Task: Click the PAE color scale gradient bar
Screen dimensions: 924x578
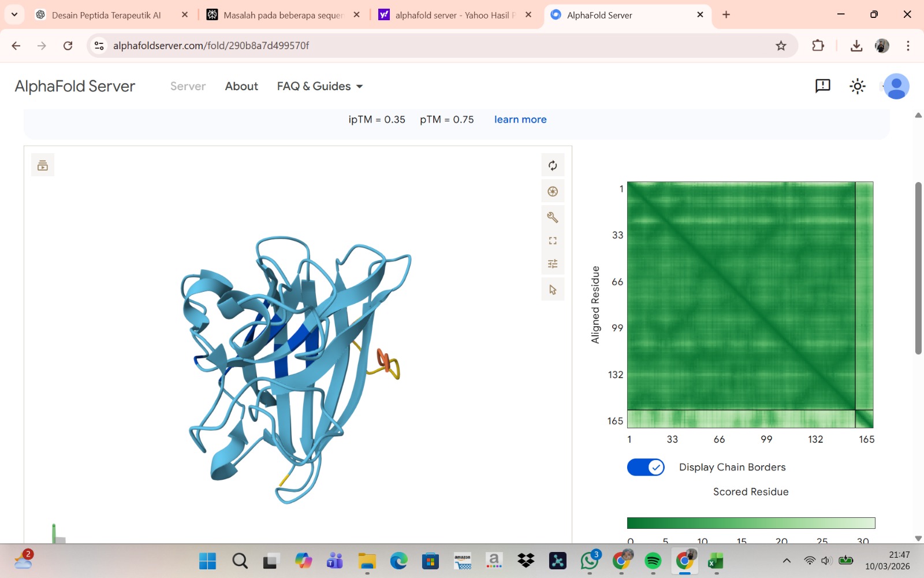Action: click(751, 523)
